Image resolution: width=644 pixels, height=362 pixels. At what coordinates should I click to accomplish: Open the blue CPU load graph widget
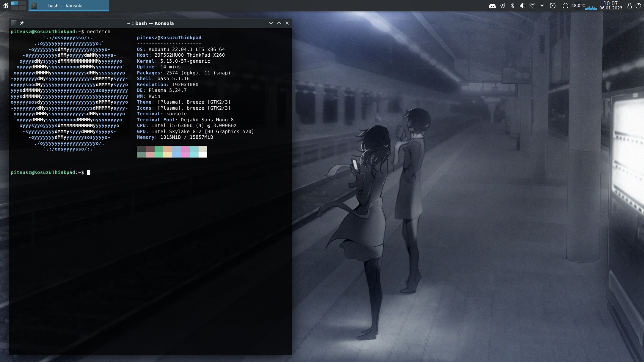[x=591, y=8]
